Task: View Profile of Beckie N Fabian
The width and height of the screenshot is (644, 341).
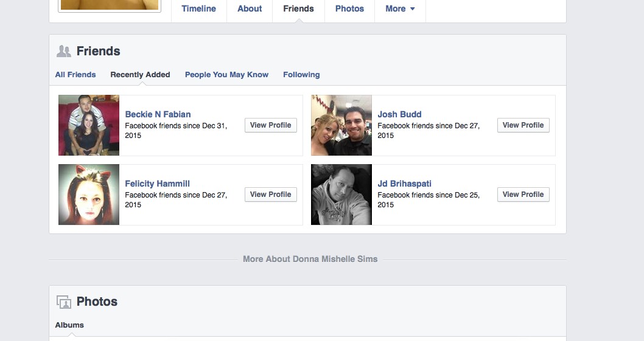Action: (x=271, y=125)
